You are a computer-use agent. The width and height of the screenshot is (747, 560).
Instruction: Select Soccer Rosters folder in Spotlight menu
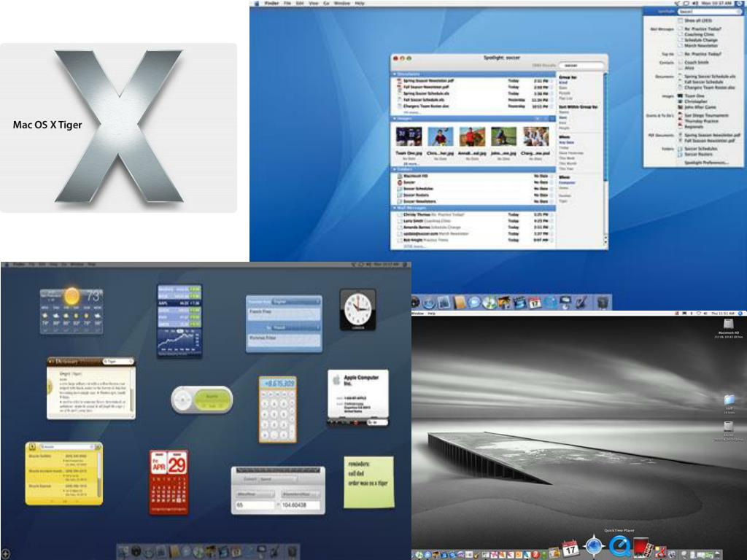[698, 155]
